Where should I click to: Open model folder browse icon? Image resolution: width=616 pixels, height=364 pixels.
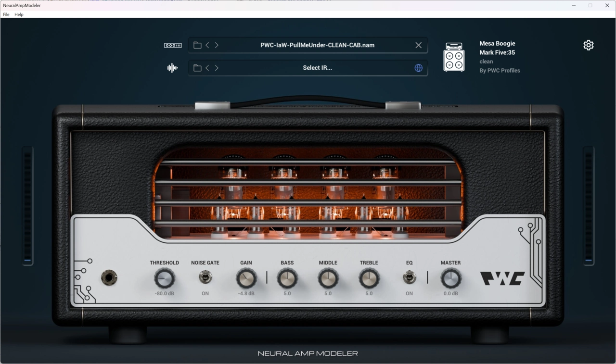(197, 45)
